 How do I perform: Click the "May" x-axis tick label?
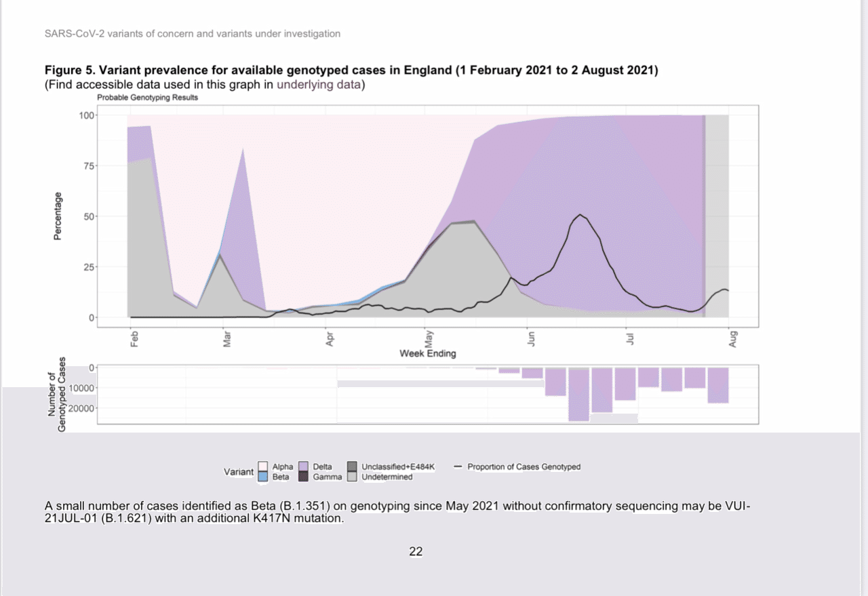click(429, 339)
